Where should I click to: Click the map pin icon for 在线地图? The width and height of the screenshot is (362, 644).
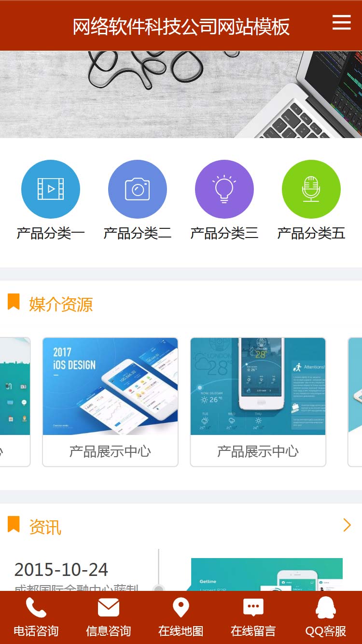pos(181,608)
